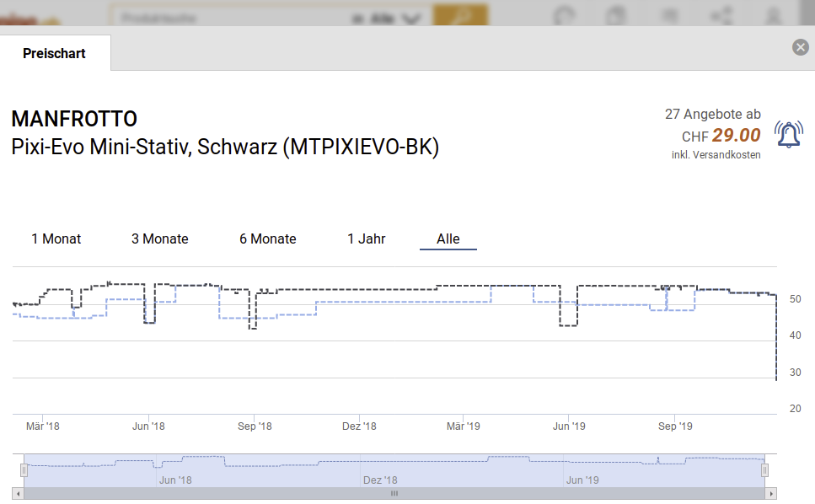The image size is (815, 504).
Task: Choose the 1 Jahr range option
Action: pos(367,239)
